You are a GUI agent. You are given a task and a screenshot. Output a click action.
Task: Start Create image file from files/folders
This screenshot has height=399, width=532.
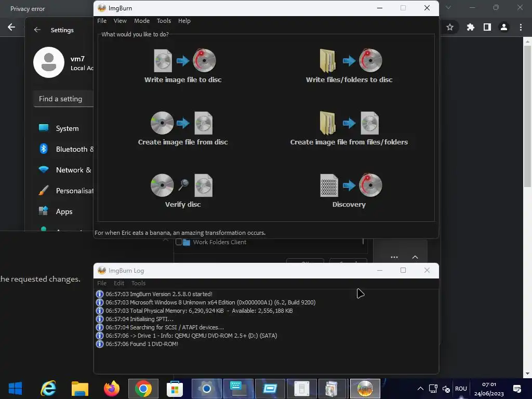click(x=349, y=129)
